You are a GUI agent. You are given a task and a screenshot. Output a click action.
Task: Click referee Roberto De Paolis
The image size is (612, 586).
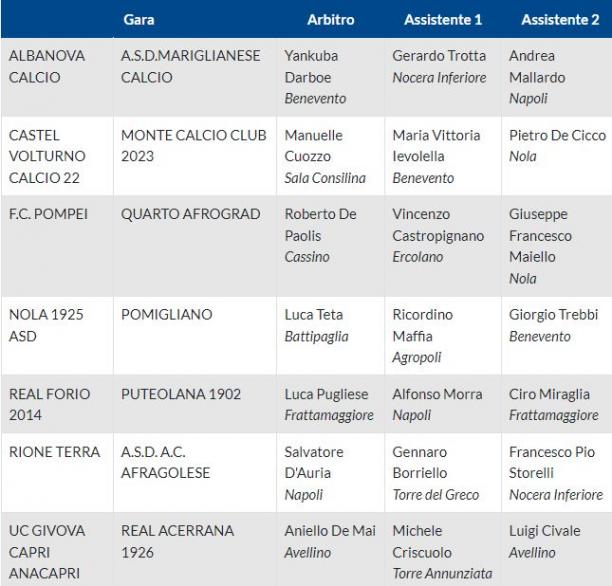point(320,225)
